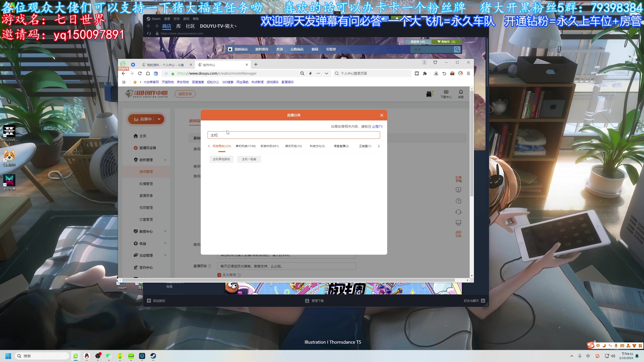Open 视频管理 in sidebar
This screenshot has height=362, width=644.
pyautogui.click(x=146, y=208)
